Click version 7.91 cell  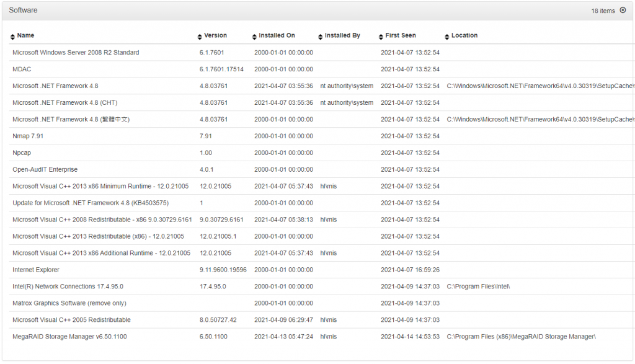click(x=206, y=136)
